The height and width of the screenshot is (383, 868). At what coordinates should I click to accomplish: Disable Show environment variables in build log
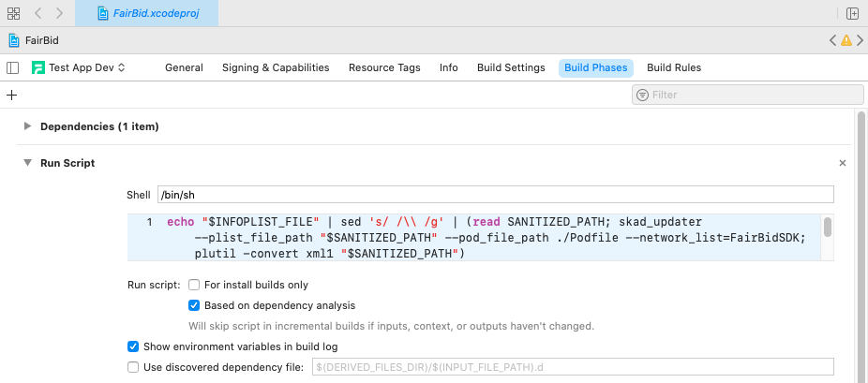pyautogui.click(x=133, y=347)
